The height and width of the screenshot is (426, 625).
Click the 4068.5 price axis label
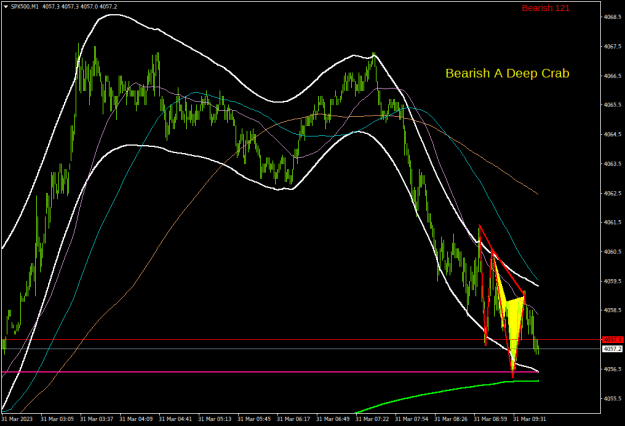(612, 17)
